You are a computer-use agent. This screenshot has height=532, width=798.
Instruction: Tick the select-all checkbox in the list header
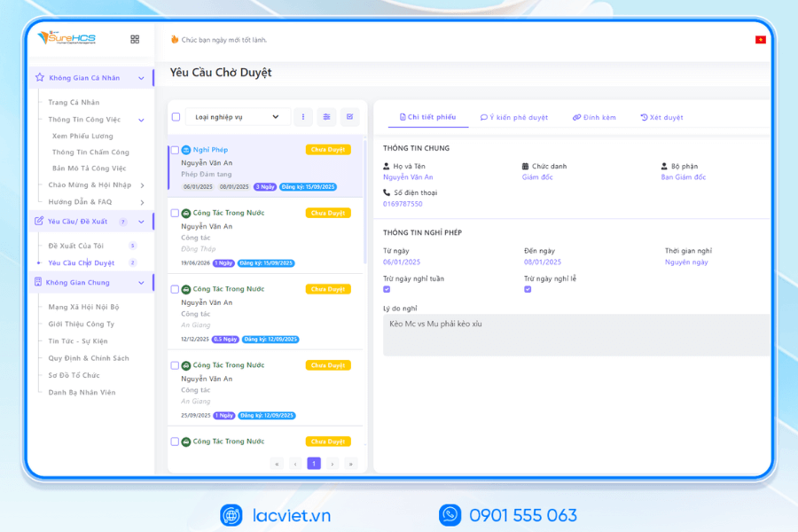pyautogui.click(x=176, y=117)
